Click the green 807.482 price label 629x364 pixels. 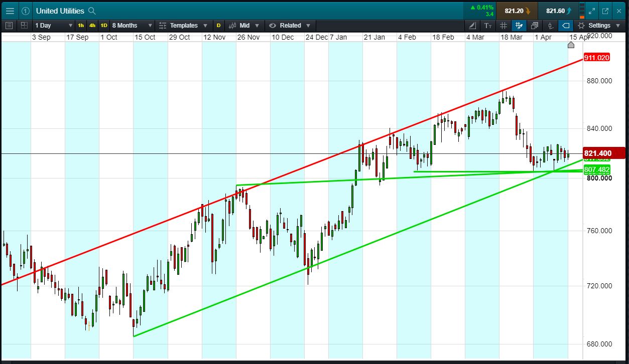(x=597, y=170)
